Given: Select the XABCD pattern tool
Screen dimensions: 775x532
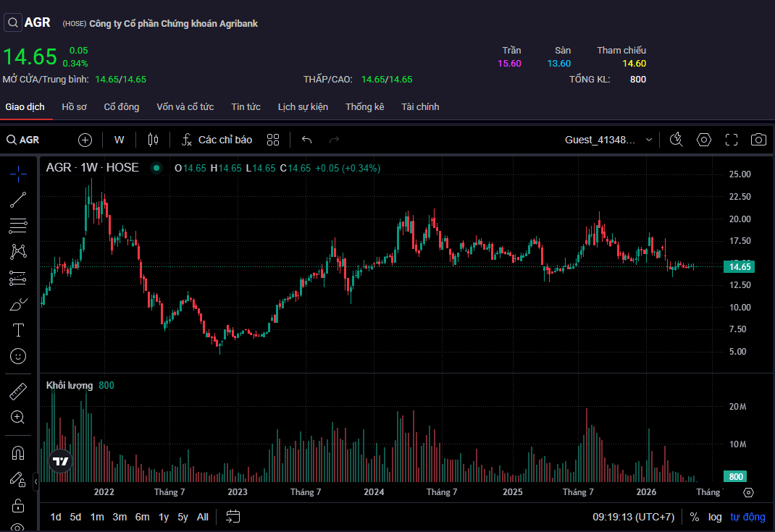Looking at the screenshot, I should pyautogui.click(x=18, y=252).
